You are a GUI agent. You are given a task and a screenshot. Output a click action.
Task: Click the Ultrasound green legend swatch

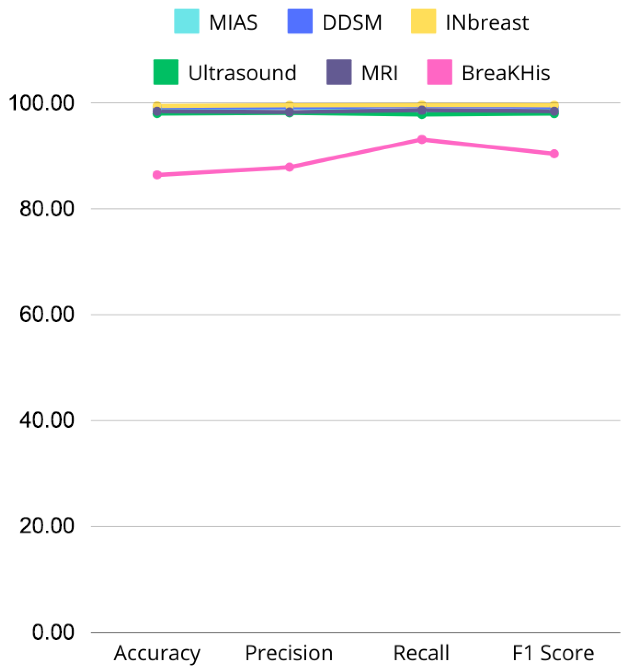point(166,72)
